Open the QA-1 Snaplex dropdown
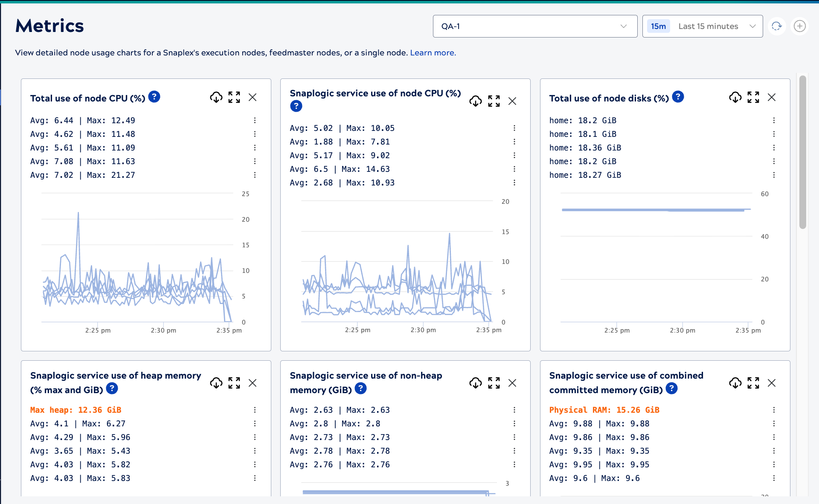 click(535, 26)
